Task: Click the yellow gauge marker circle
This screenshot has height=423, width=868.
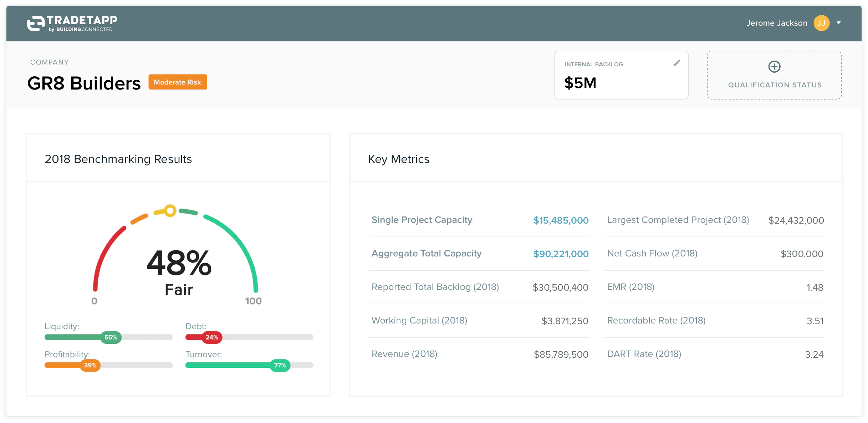Action: tap(170, 211)
